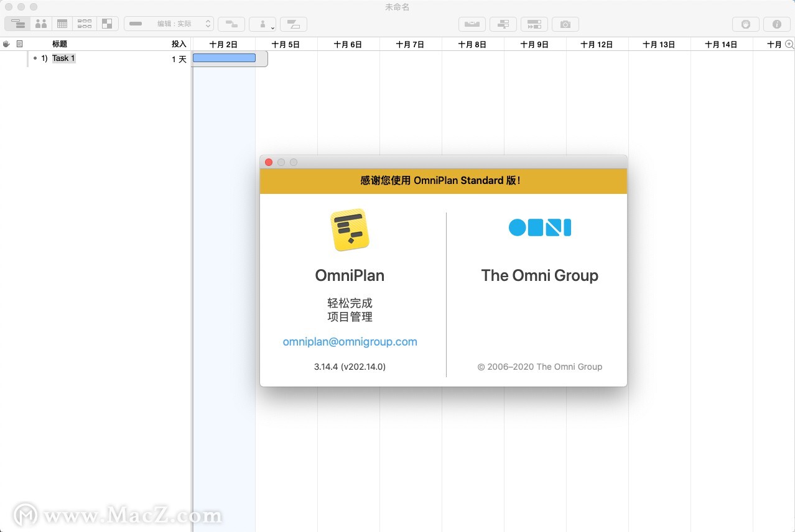Click the 十月 6日 timeline header
The width and height of the screenshot is (795, 532).
(x=348, y=45)
